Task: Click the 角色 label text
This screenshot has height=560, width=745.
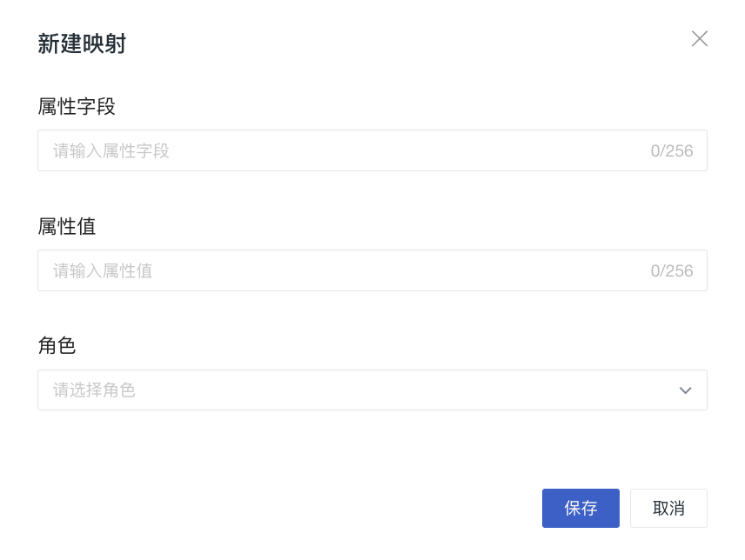Action: coord(57,345)
